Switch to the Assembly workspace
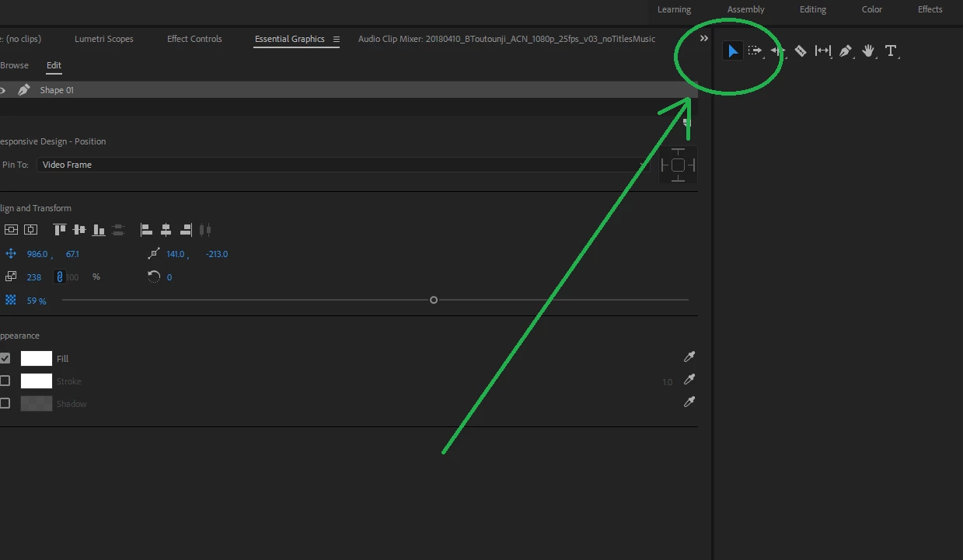The height and width of the screenshot is (560, 963). pos(746,9)
